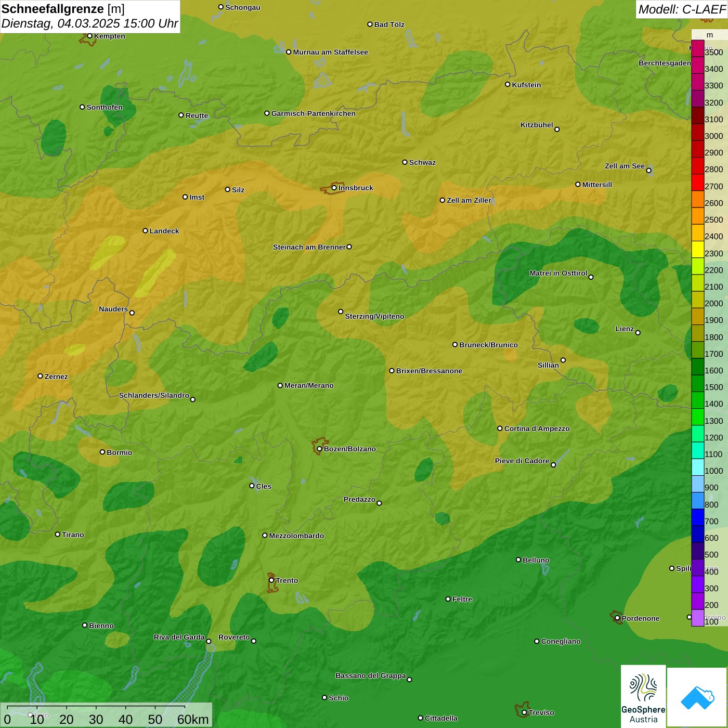The image size is (728, 728).
Task: Click the Bormio location dot
Action: [102, 452]
